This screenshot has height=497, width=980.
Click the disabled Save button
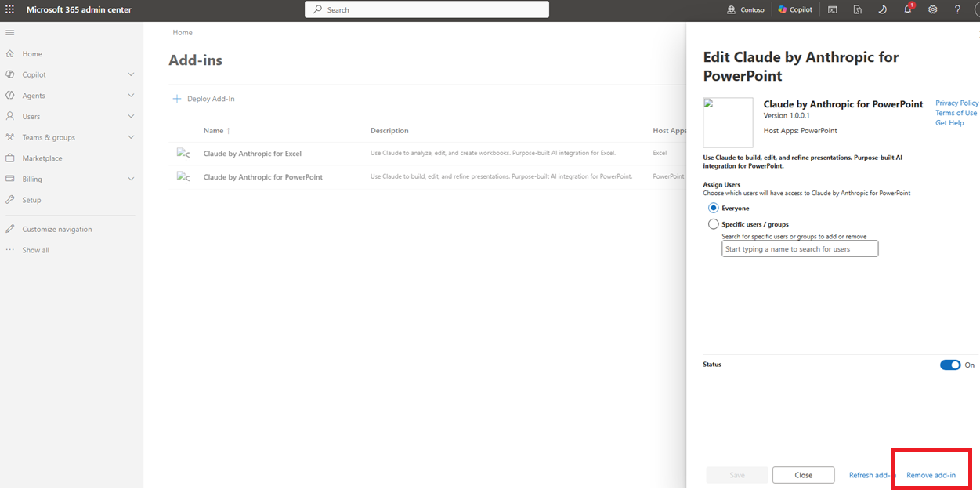pos(737,475)
